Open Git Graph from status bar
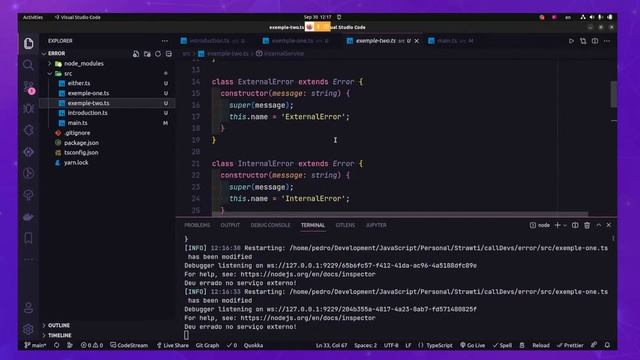Viewport: 640px width, 360px height. point(207,345)
